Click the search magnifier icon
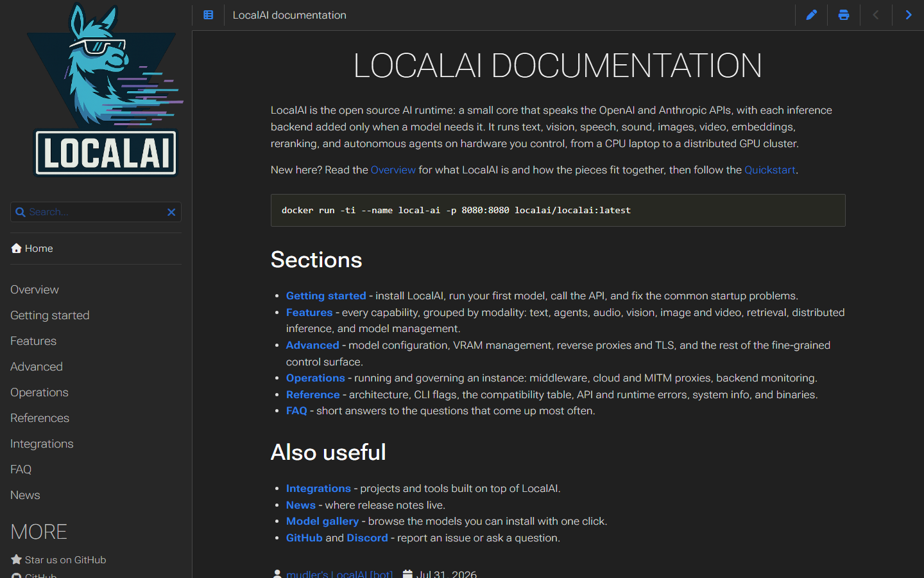 21,212
